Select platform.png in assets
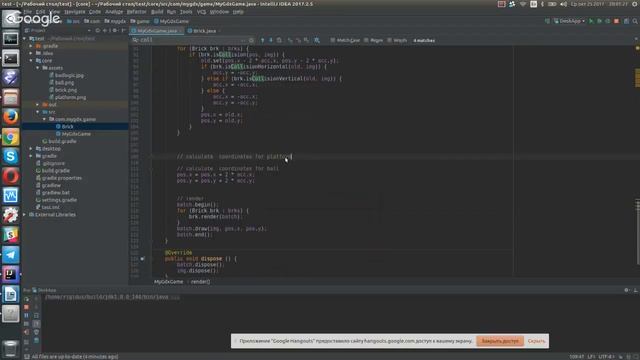 click(70, 97)
